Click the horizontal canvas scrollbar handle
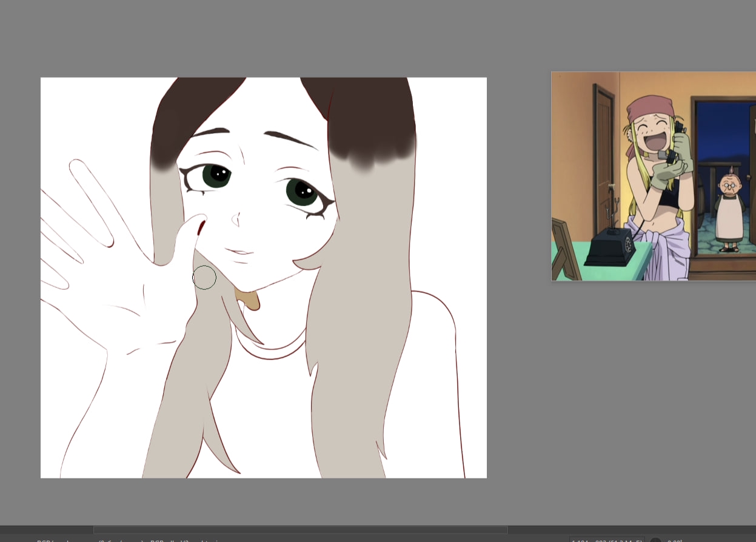Viewport: 756px width, 542px height. click(301, 529)
